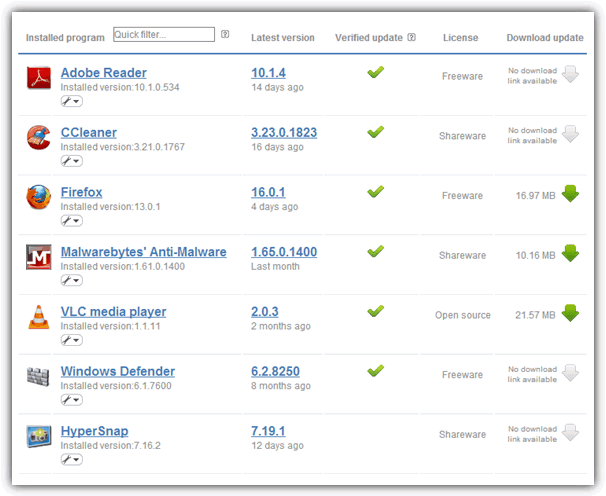Click the greyed download arrow for CCleaner

click(x=570, y=134)
